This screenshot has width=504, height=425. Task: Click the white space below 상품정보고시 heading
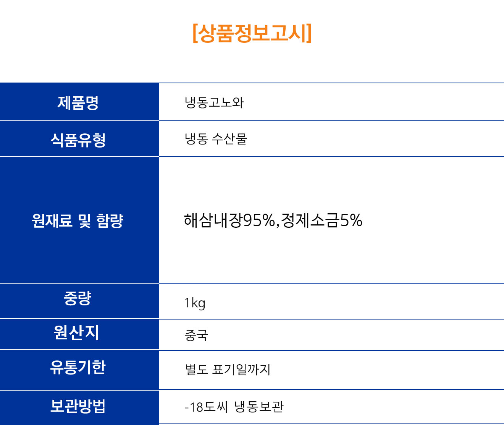click(x=252, y=63)
